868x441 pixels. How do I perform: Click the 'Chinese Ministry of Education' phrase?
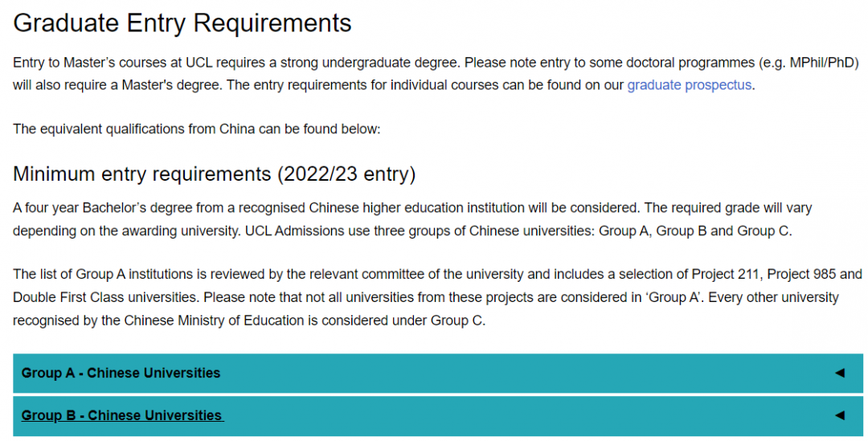[x=214, y=321]
